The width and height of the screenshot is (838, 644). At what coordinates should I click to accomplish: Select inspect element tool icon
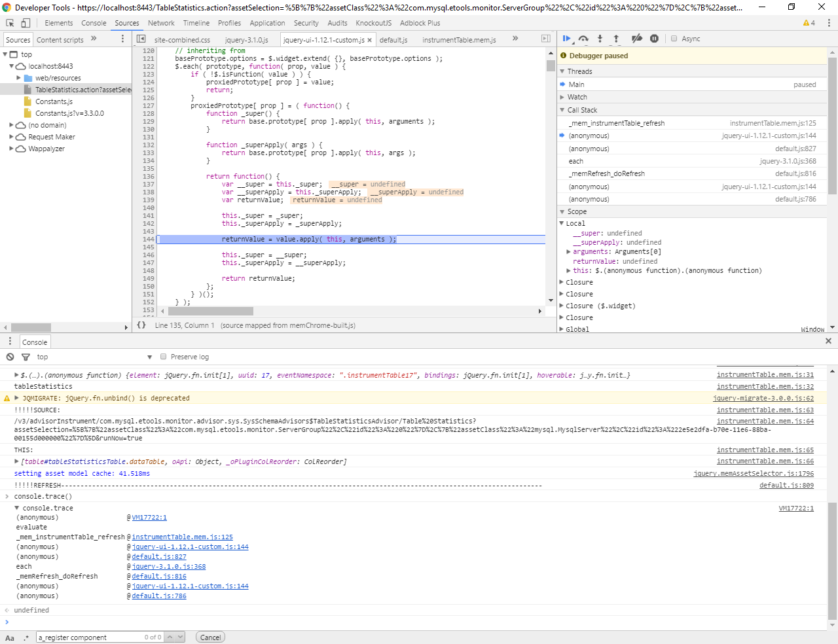click(10, 23)
